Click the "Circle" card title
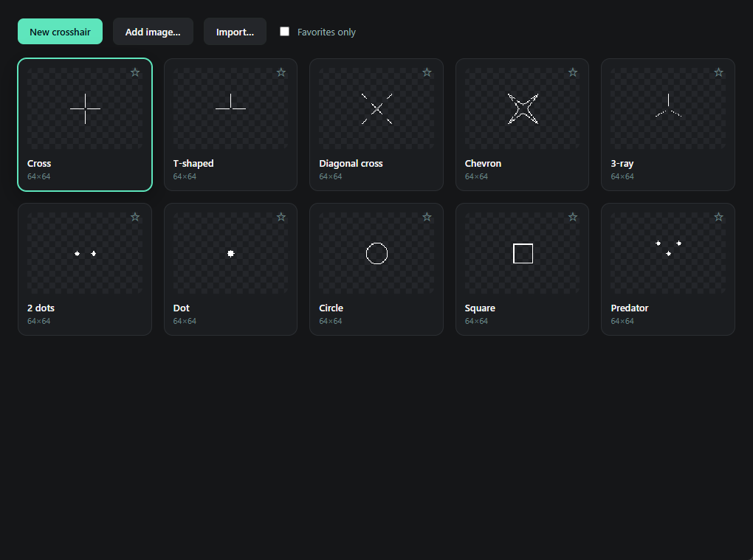Viewport: 753px width, 560px height. point(331,308)
